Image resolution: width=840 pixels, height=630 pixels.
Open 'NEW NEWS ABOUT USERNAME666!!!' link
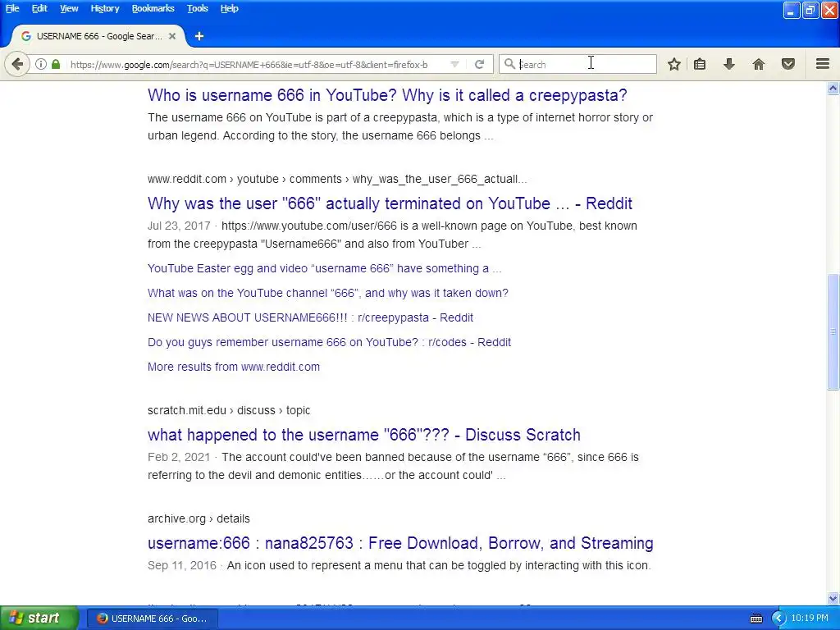[x=310, y=317]
